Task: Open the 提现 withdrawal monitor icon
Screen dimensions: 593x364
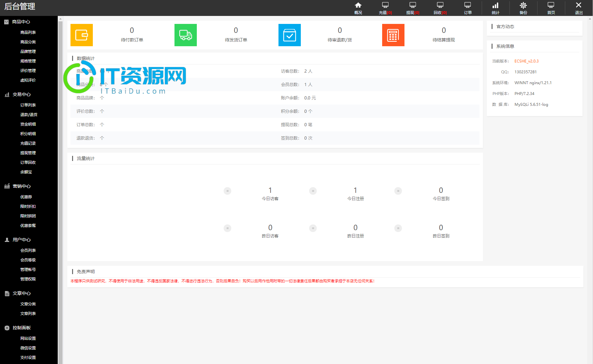Action: (x=413, y=5)
